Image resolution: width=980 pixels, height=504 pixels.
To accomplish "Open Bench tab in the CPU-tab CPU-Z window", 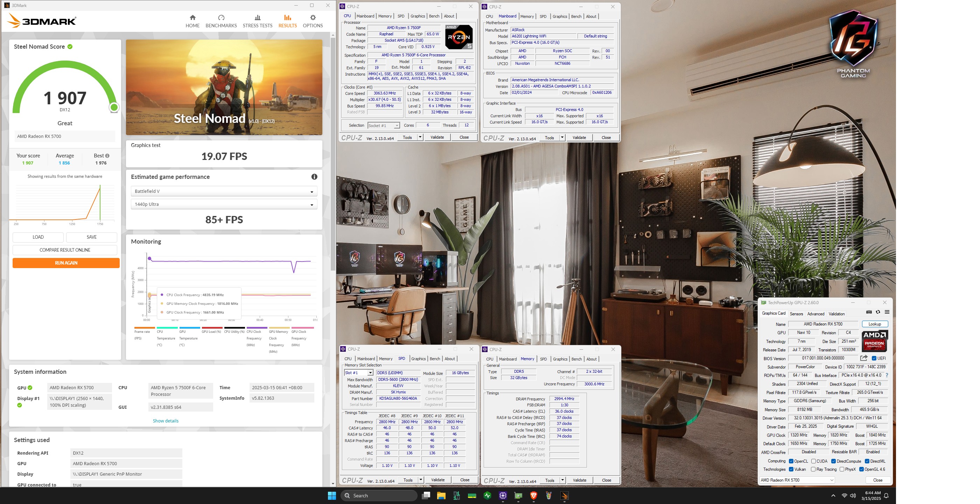I will tap(434, 16).
